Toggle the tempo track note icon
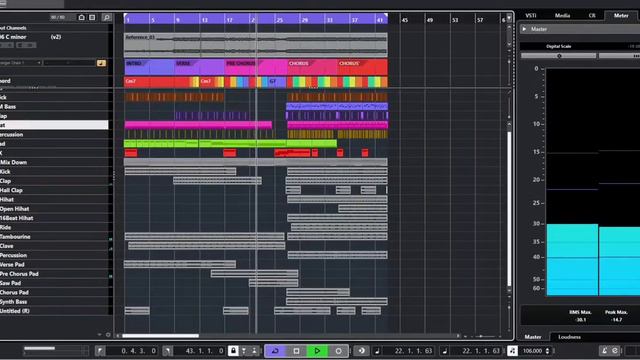The width and height of the screenshot is (640, 360). [512, 351]
